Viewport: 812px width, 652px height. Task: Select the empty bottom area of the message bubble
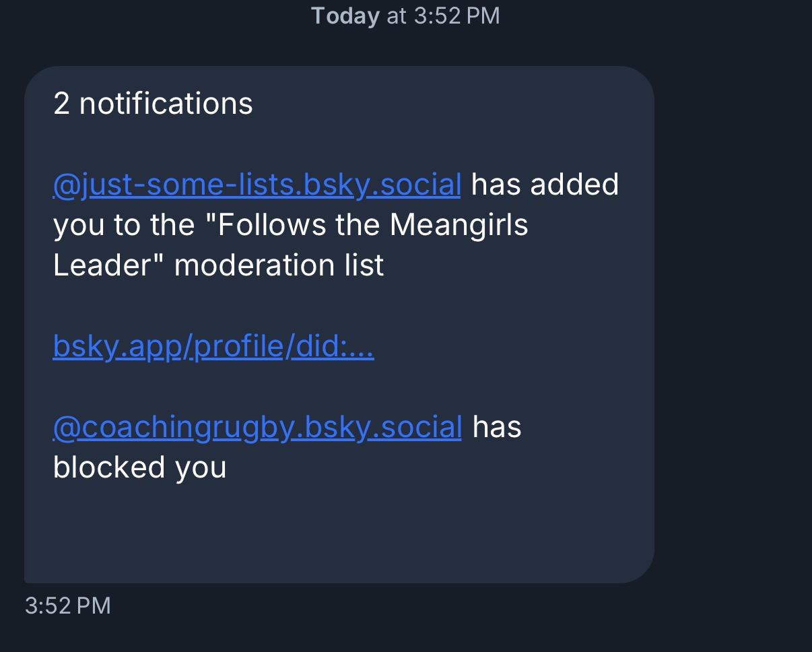pos(337,532)
